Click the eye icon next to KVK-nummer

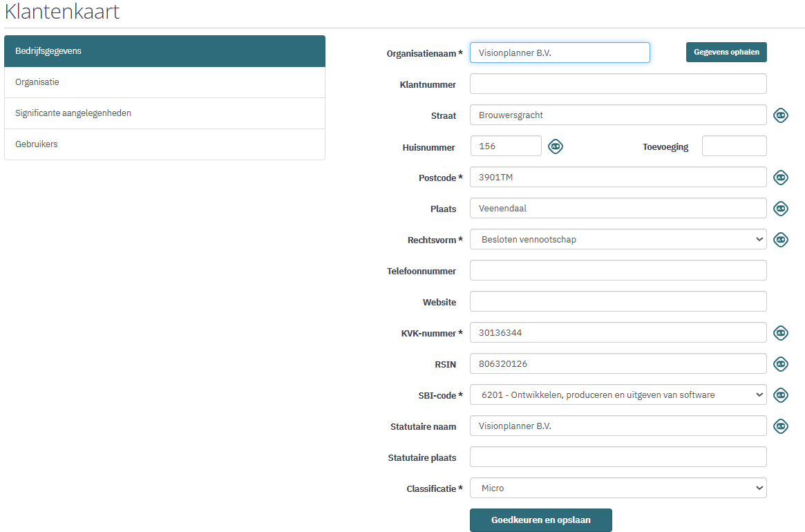[780, 333]
